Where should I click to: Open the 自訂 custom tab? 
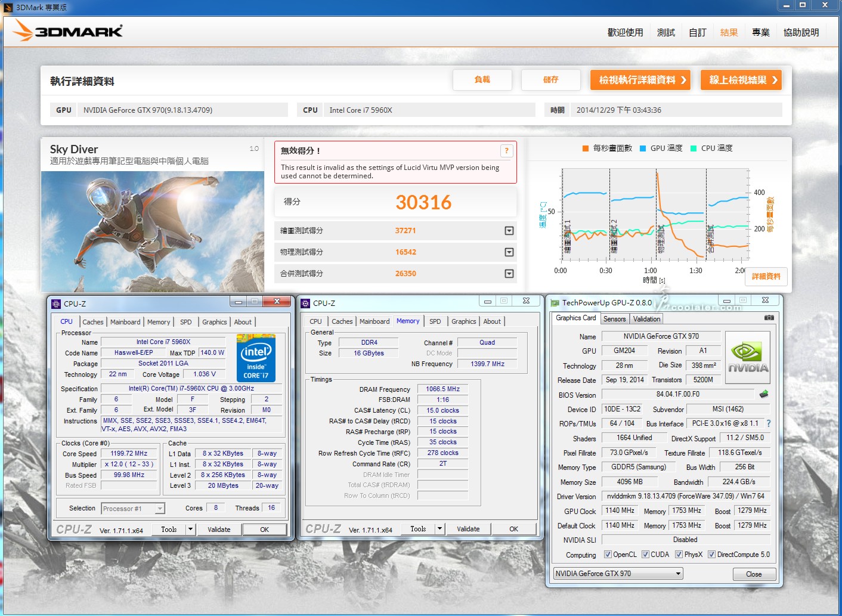coord(697,32)
